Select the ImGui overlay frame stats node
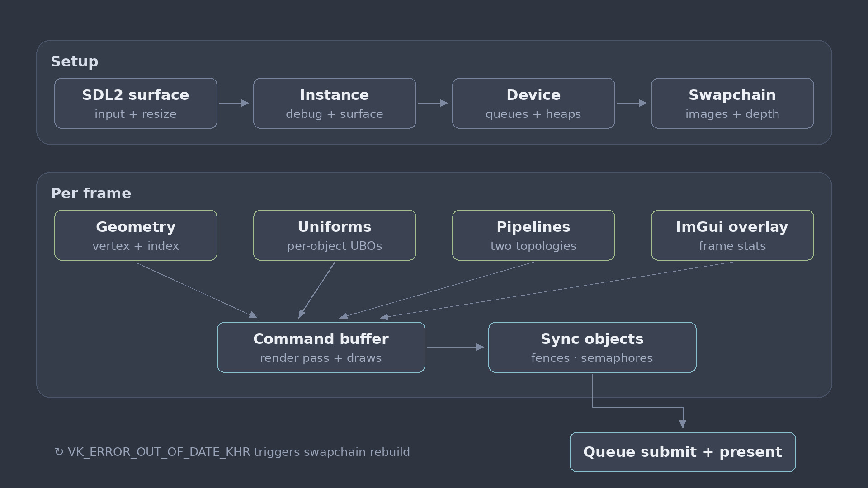 (732, 235)
